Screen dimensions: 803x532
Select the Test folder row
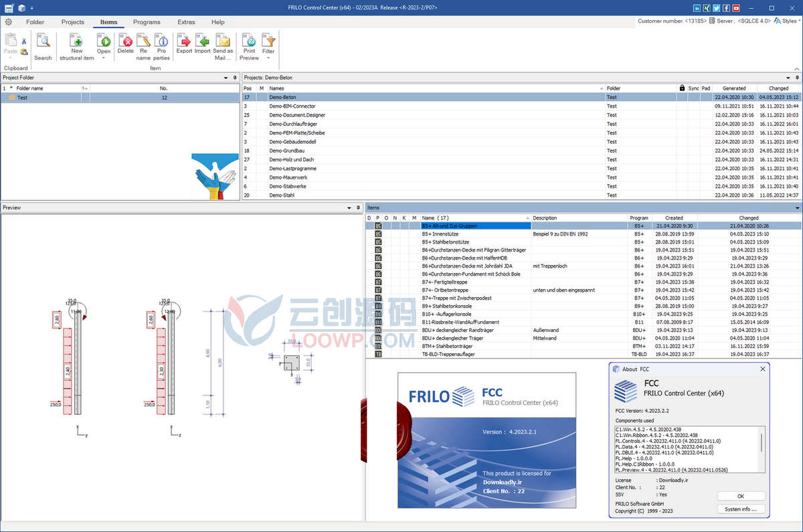(120, 98)
